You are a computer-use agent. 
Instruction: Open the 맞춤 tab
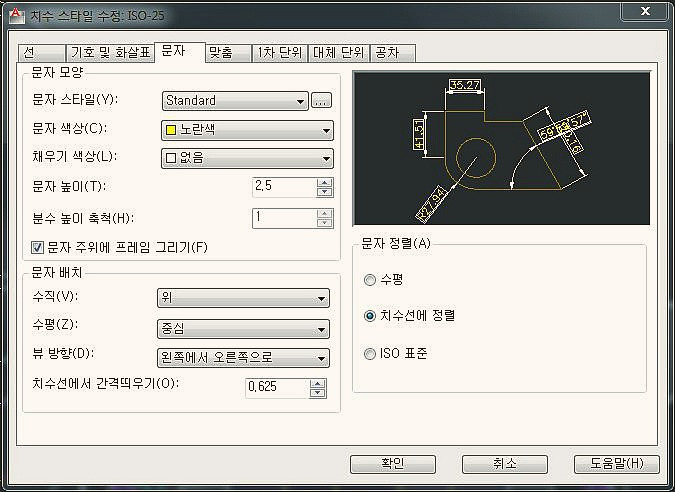pyautogui.click(x=229, y=53)
